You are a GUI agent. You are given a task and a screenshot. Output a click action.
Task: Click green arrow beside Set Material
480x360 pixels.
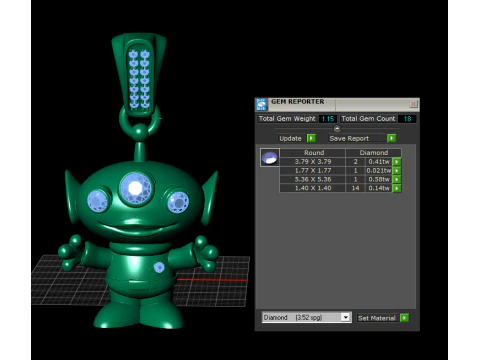click(x=404, y=318)
